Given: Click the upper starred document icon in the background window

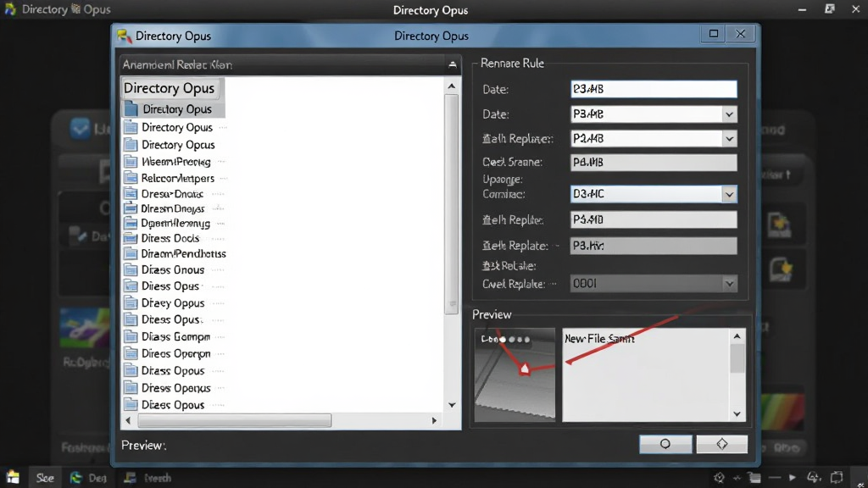Looking at the screenshot, I should (x=779, y=225).
